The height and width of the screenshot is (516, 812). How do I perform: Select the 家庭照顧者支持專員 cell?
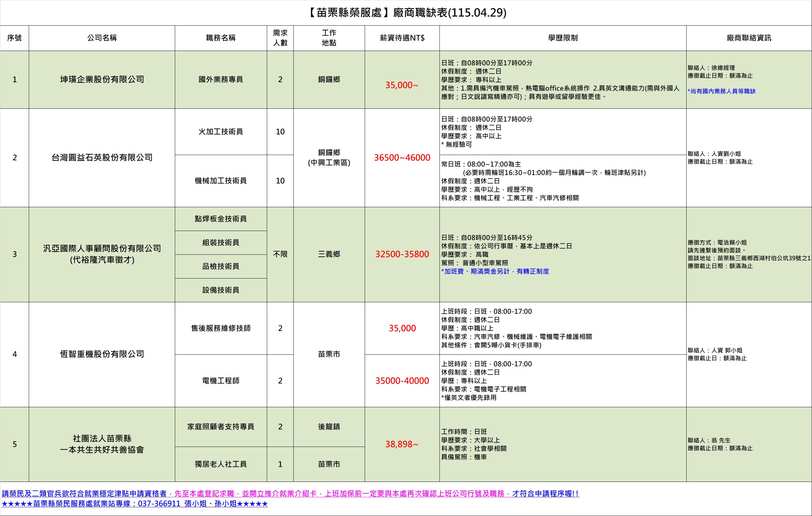[221, 427]
